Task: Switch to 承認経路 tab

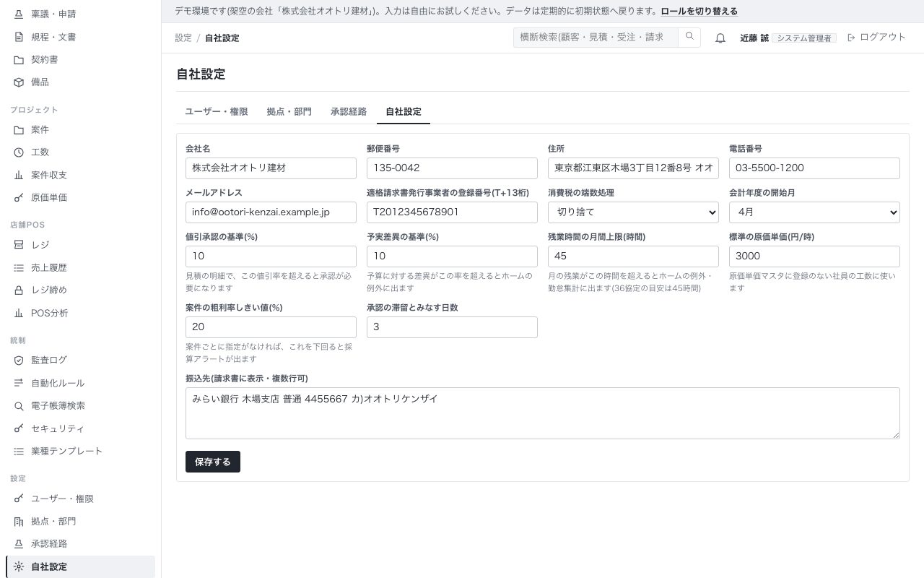Action: (349, 111)
